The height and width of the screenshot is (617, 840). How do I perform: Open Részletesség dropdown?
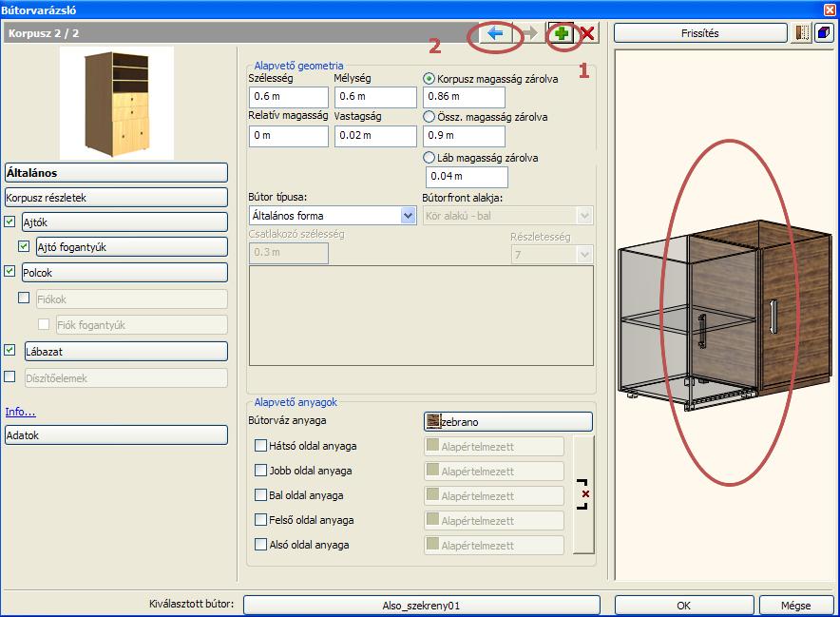[552, 254]
